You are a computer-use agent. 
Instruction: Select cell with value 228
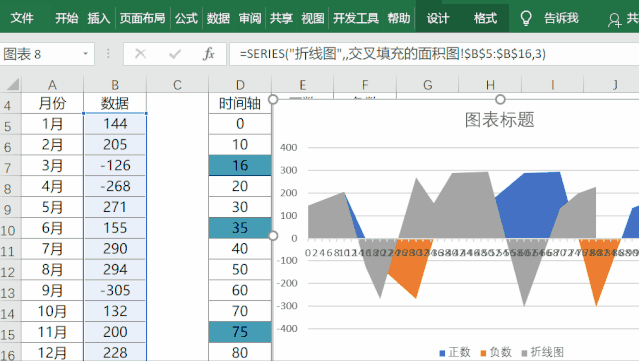tap(115, 352)
